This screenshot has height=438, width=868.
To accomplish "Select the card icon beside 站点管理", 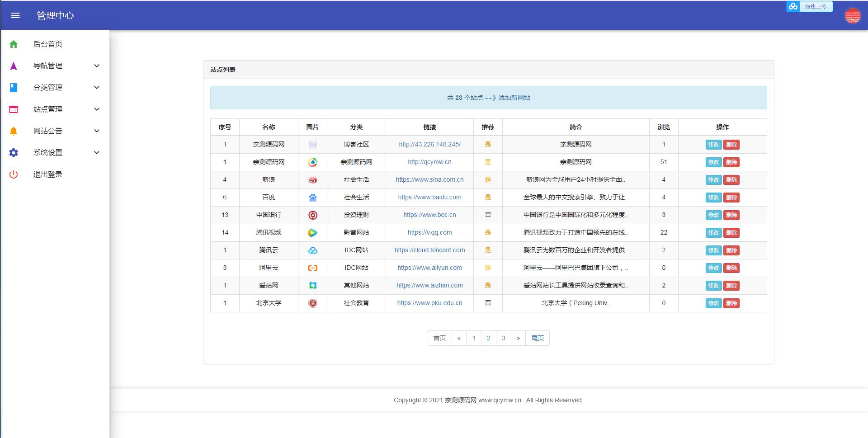I will pos(13,109).
